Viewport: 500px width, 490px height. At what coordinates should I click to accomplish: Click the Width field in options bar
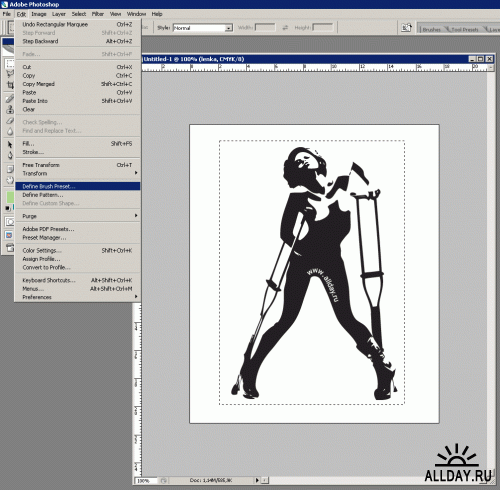pyautogui.click(x=265, y=28)
